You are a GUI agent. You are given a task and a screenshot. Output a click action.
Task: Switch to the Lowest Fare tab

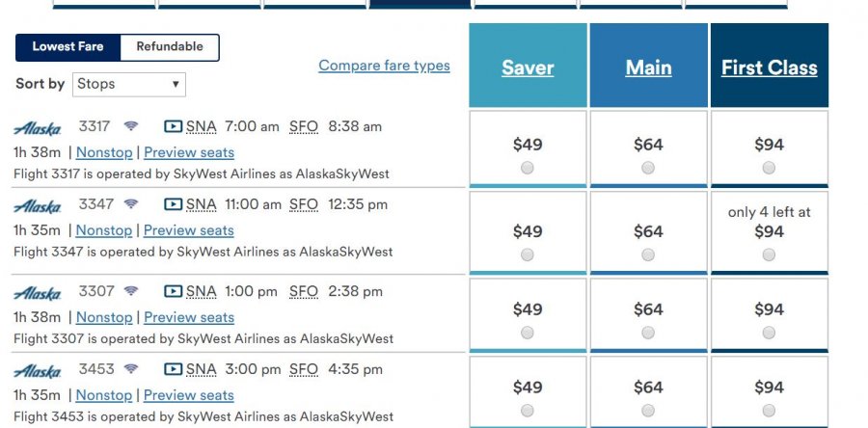click(68, 46)
